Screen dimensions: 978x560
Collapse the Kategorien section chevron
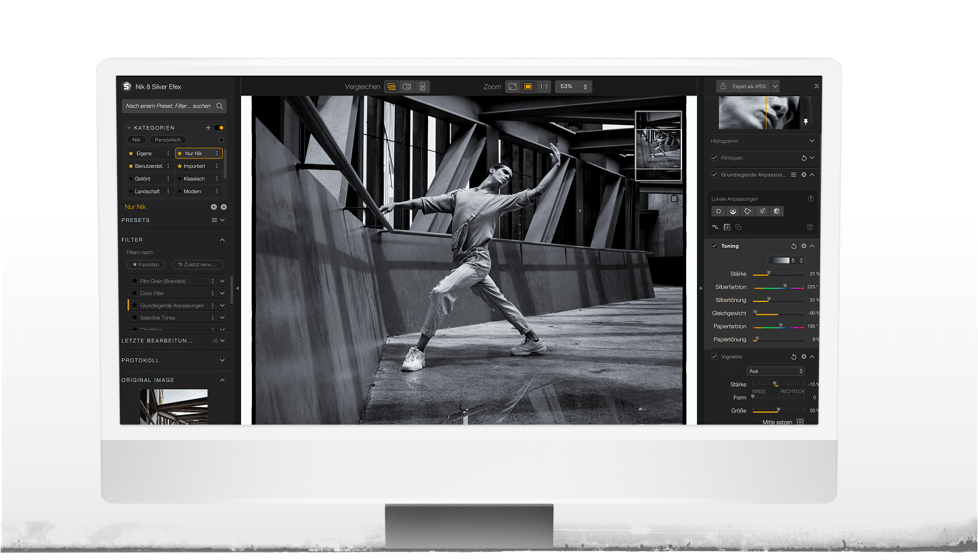tap(129, 127)
